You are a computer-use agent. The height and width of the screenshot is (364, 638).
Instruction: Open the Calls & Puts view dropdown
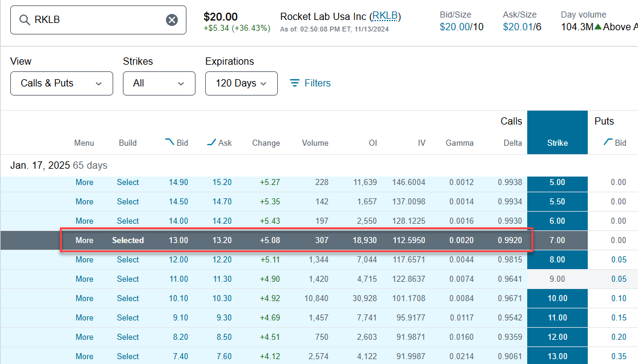click(x=62, y=83)
